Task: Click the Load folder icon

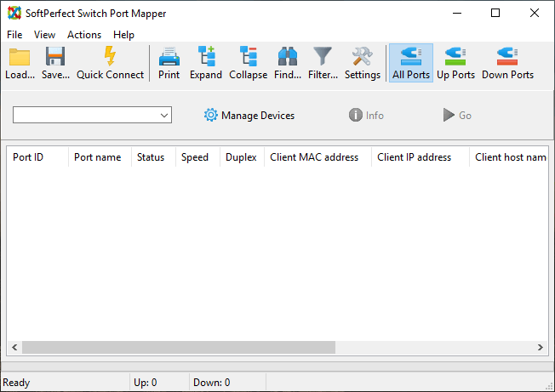Action: coord(20,57)
